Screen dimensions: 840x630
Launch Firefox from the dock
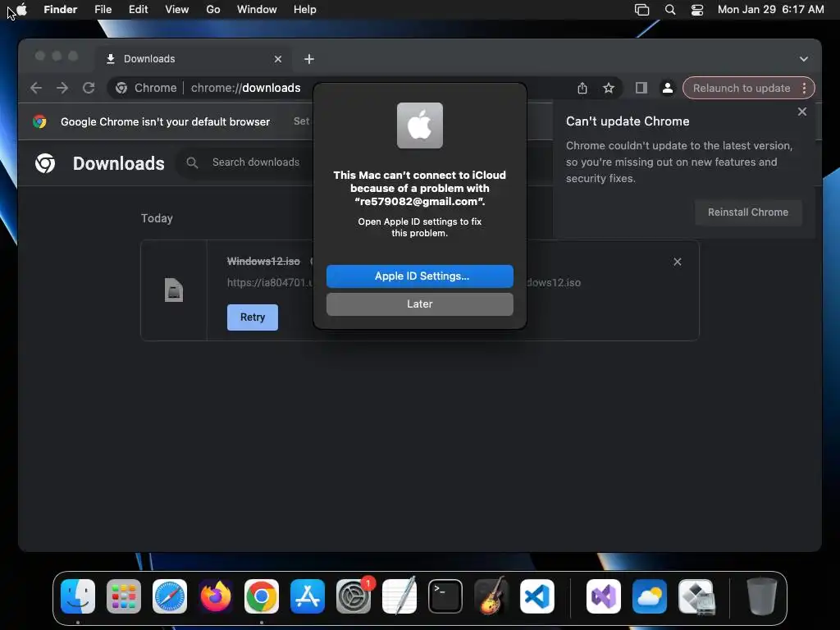[x=216, y=596]
